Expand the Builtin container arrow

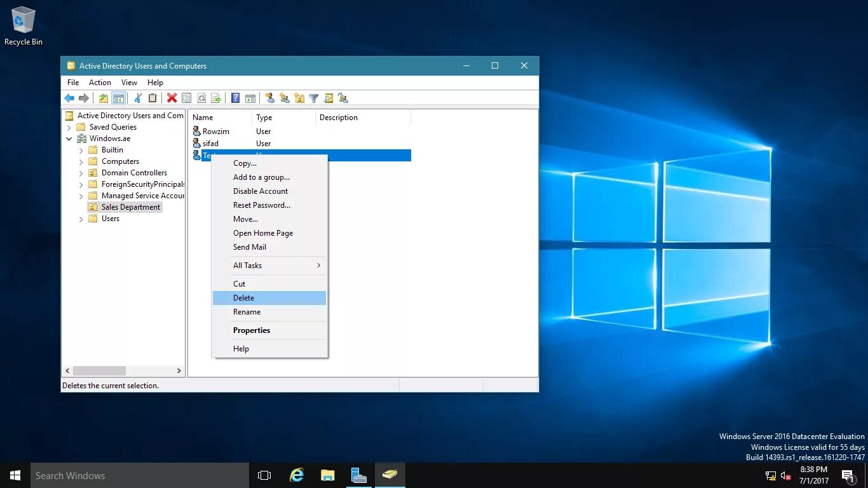(81, 150)
